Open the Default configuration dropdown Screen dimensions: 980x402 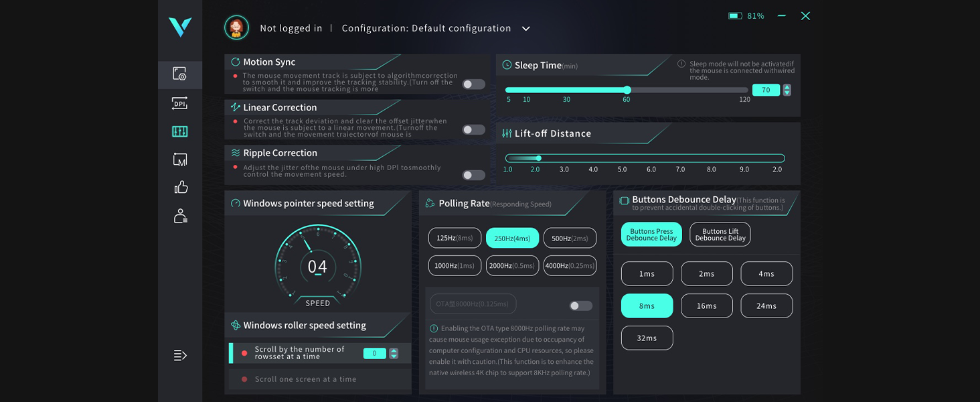click(526, 29)
